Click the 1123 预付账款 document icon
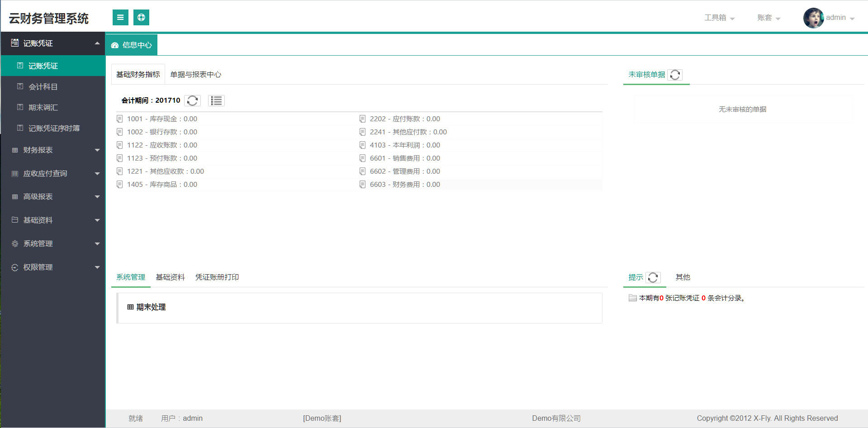 (x=120, y=158)
